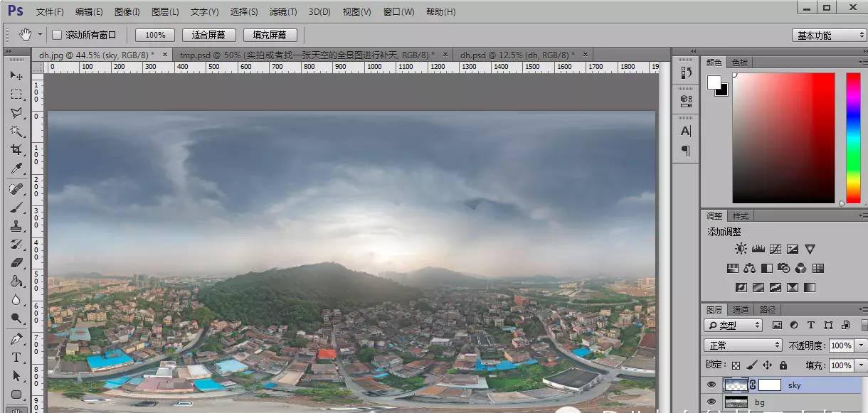This screenshot has width=868, height=413.
Task: Select the Horizontal Type tool
Action: [16, 358]
